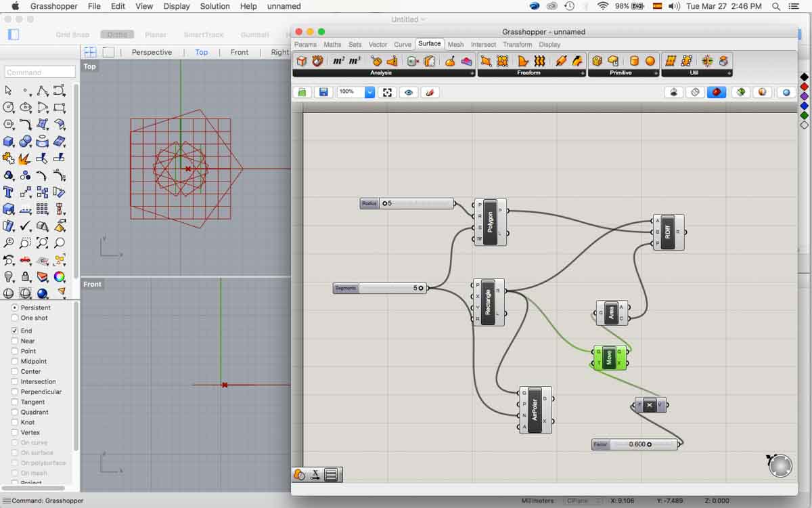
Task: Toggle the Ortho modeling aid button
Action: pyautogui.click(x=117, y=35)
